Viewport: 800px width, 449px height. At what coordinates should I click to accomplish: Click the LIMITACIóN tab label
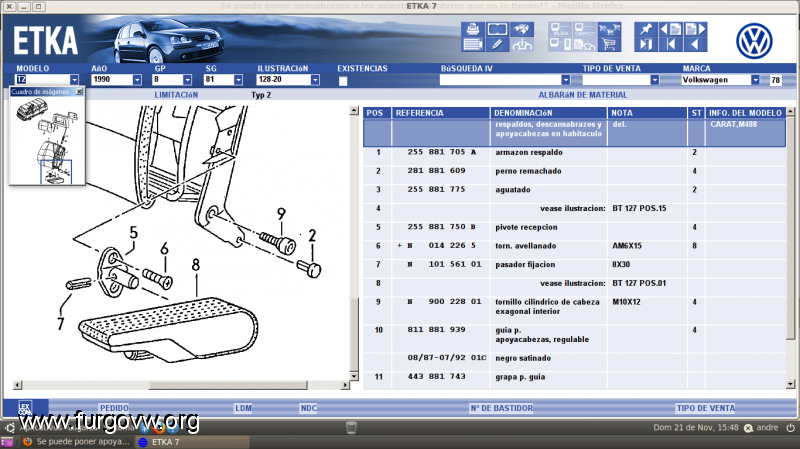pos(176,95)
